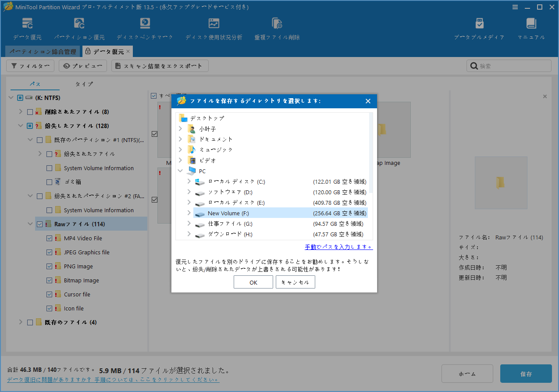The image size is (559, 392).
Task: Toggle the MP4 Video File checkbox
Action: click(50, 238)
